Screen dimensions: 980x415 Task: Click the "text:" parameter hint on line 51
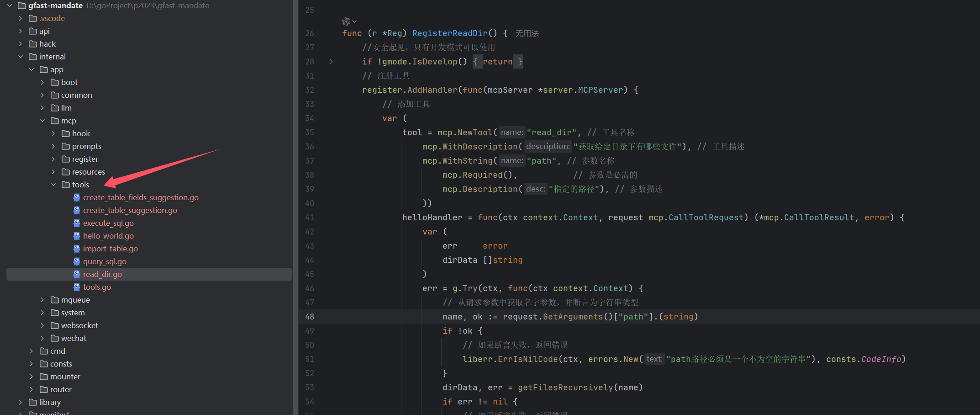click(x=654, y=359)
